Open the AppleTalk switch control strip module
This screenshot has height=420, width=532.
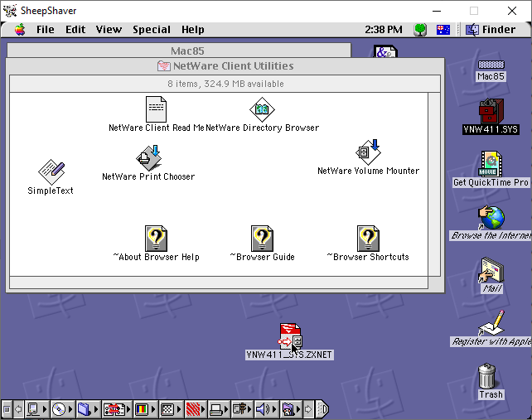[x=36, y=409]
